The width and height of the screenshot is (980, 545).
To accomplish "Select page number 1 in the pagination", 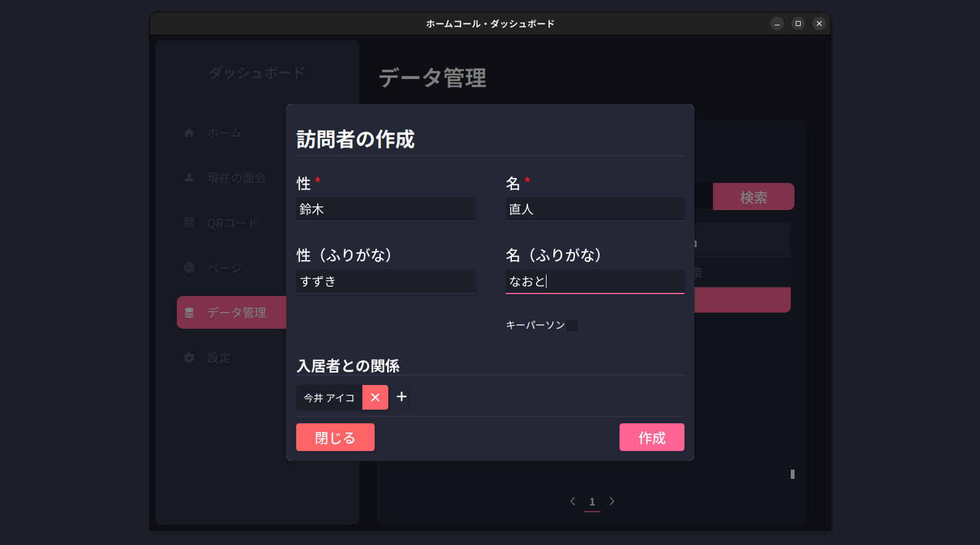I will tap(592, 502).
